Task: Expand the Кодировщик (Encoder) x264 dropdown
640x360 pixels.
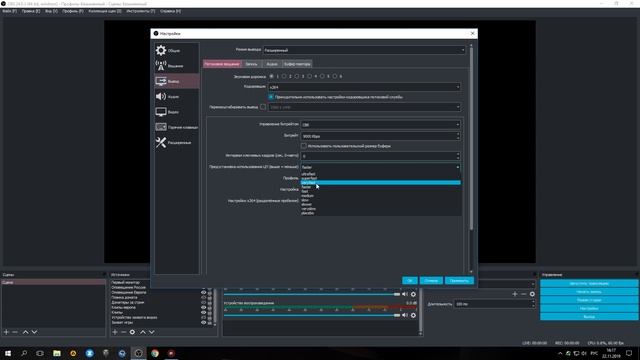Action: pyautogui.click(x=364, y=87)
